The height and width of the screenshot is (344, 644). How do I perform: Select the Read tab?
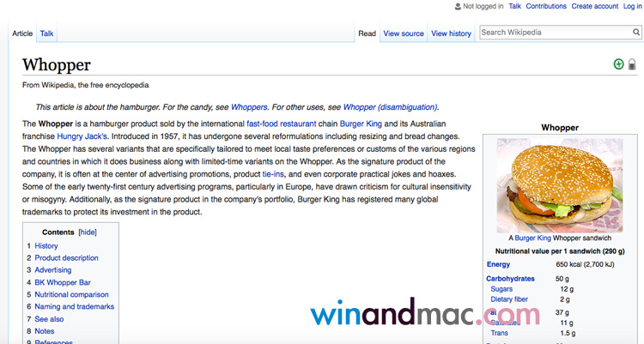(x=367, y=33)
